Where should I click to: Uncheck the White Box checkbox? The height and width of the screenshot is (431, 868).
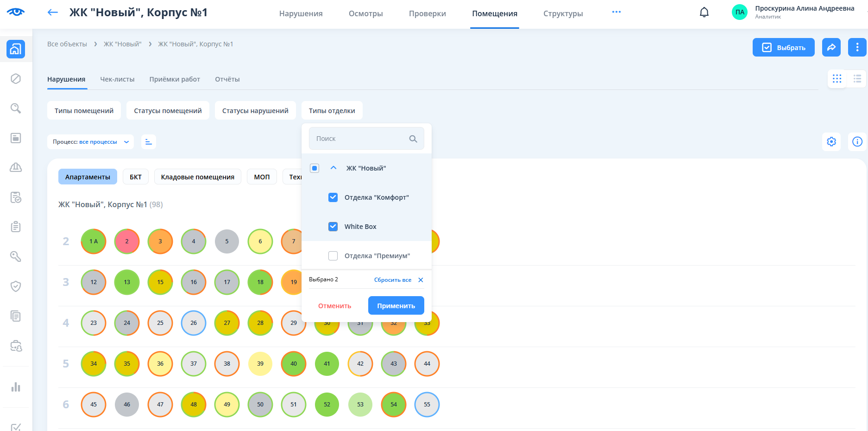333,227
